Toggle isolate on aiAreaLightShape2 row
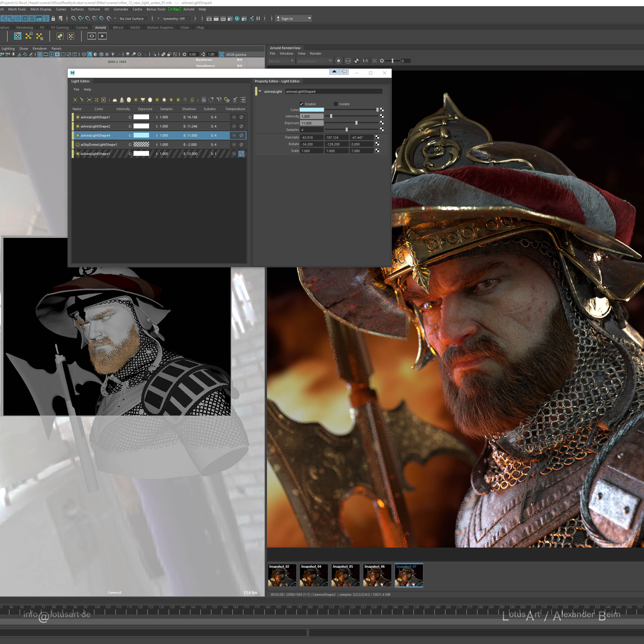Viewport: 644px width, 644px height. click(x=234, y=126)
